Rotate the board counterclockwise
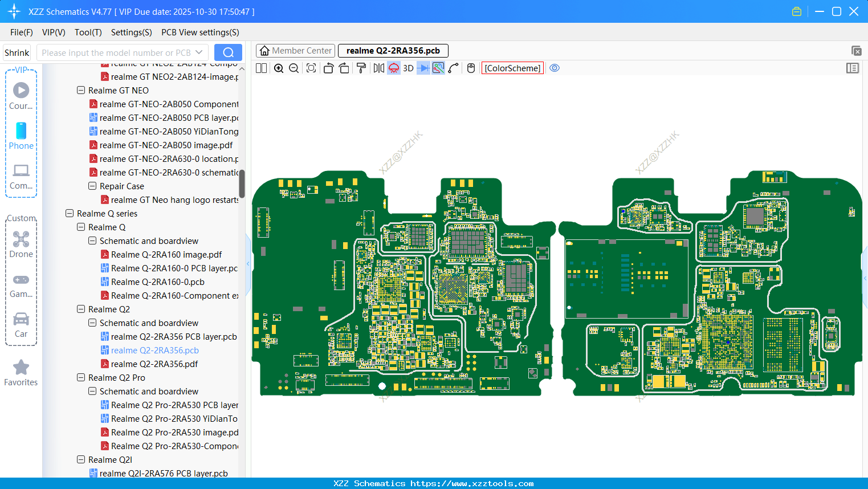This screenshot has width=868, height=489. tap(328, 68)
